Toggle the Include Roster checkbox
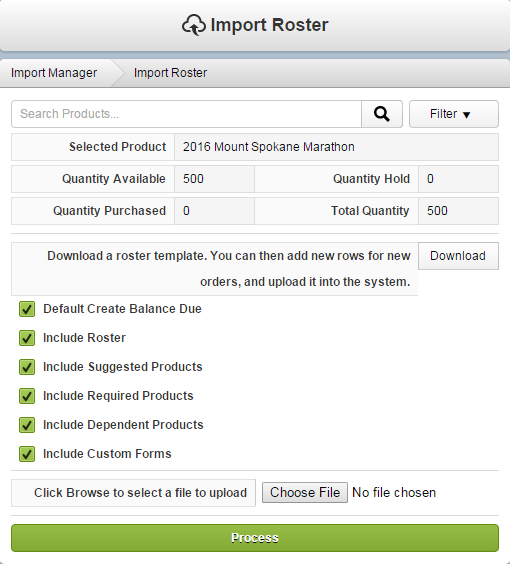 (x=27, y=338)
